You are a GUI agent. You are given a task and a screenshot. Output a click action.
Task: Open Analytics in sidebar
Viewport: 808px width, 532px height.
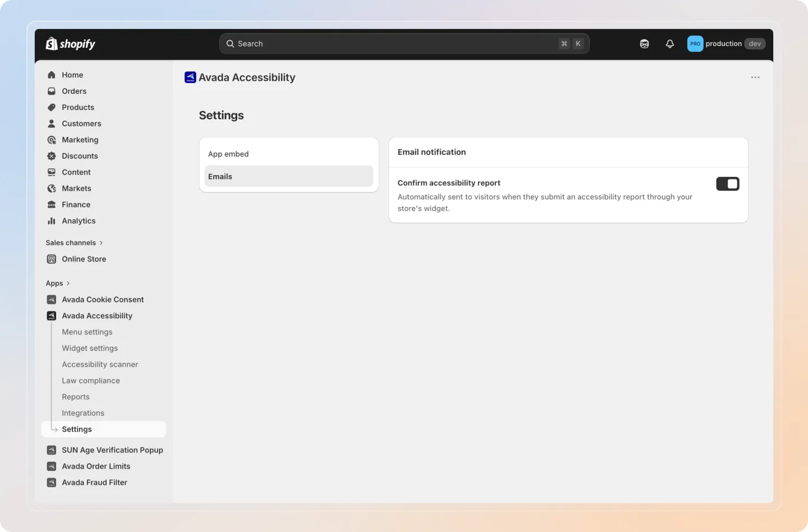[x=79, y=221]
